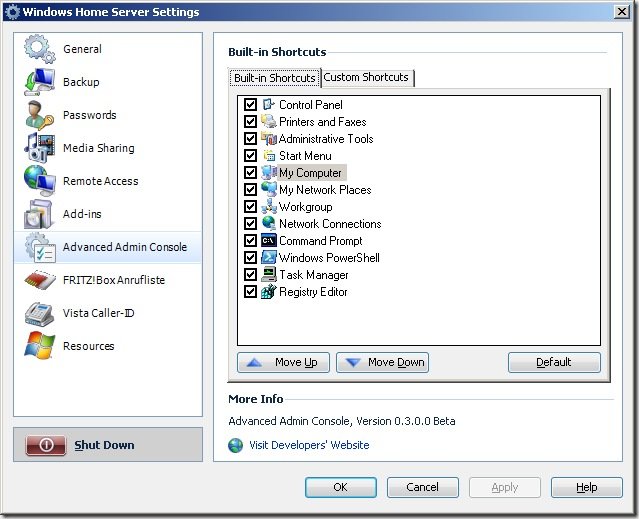Select the "Network Connections" list entry text

(330, 223)
